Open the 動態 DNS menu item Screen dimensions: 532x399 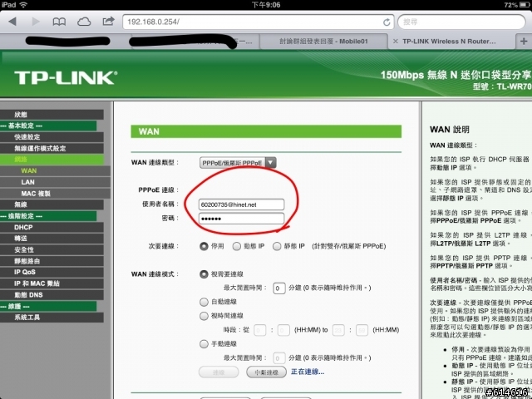point(52,295)
